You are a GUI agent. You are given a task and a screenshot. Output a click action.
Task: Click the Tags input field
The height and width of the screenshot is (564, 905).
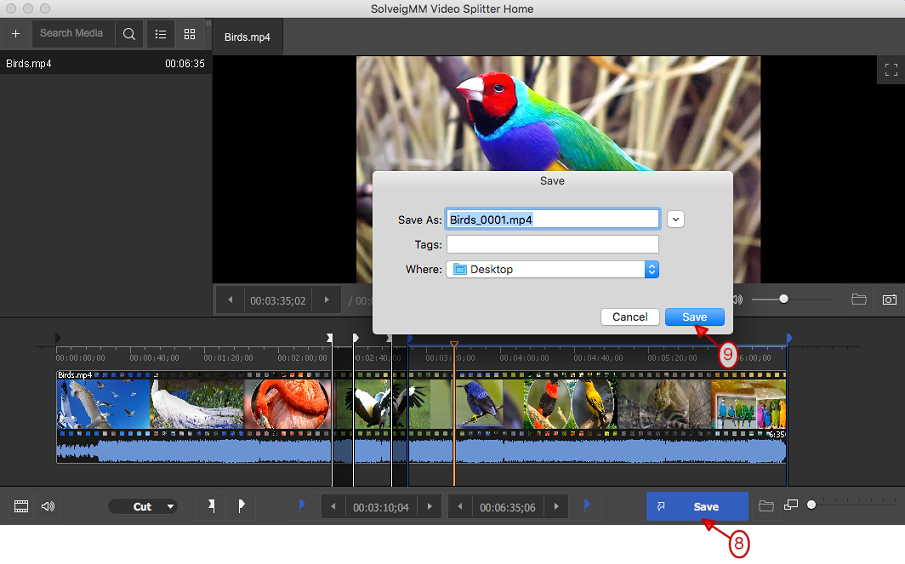[552, 244]
